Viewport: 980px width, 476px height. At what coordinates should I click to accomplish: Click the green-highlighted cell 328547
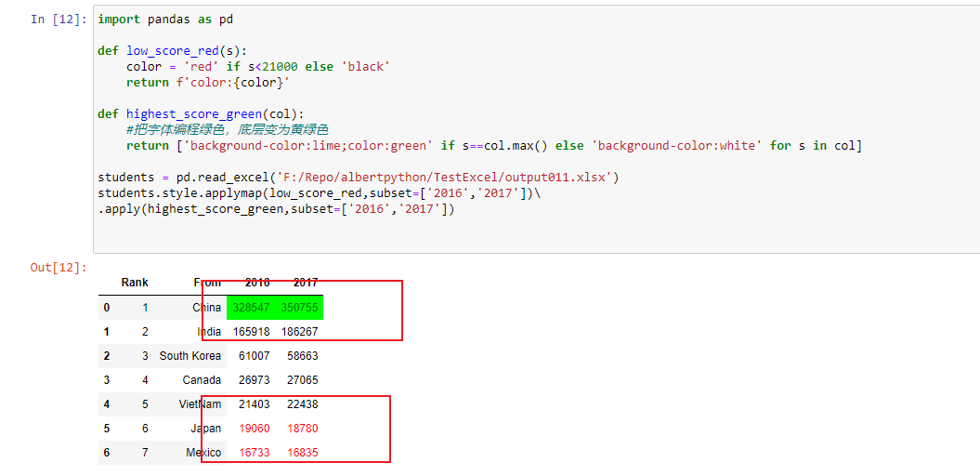[251, 308]
